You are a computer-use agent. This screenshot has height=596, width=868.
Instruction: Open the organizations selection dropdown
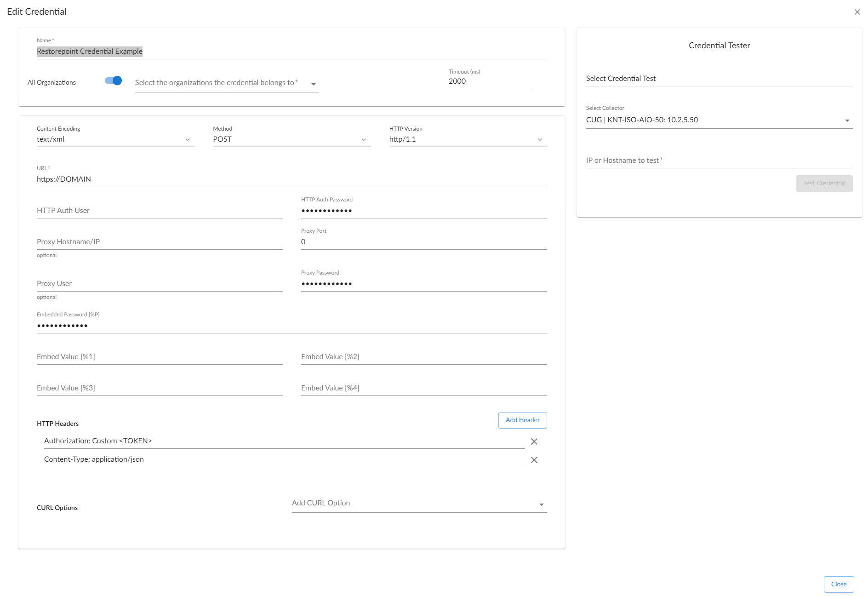[x=314, y=84]
